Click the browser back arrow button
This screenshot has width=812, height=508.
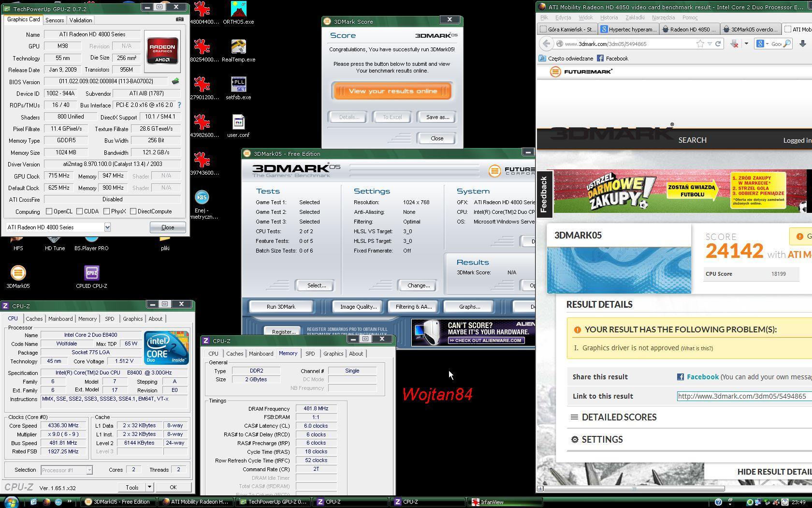(546, 44)
